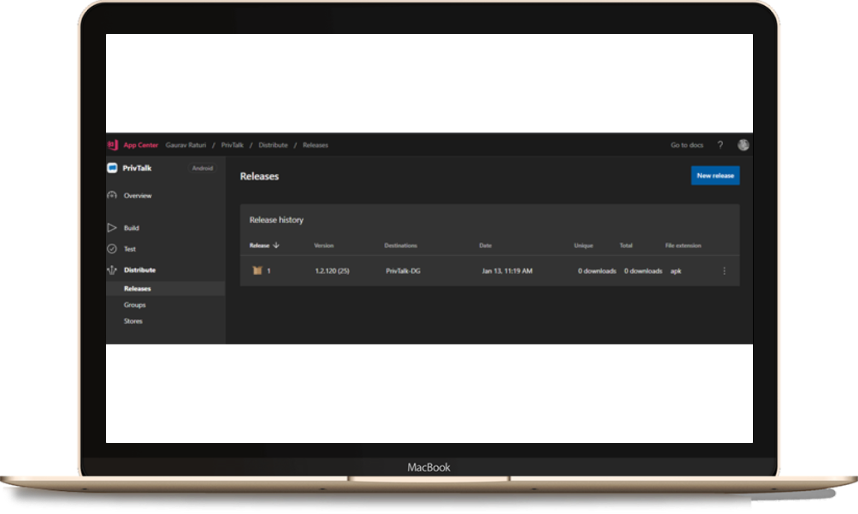Click the App Center logo icon

(113, 145)
